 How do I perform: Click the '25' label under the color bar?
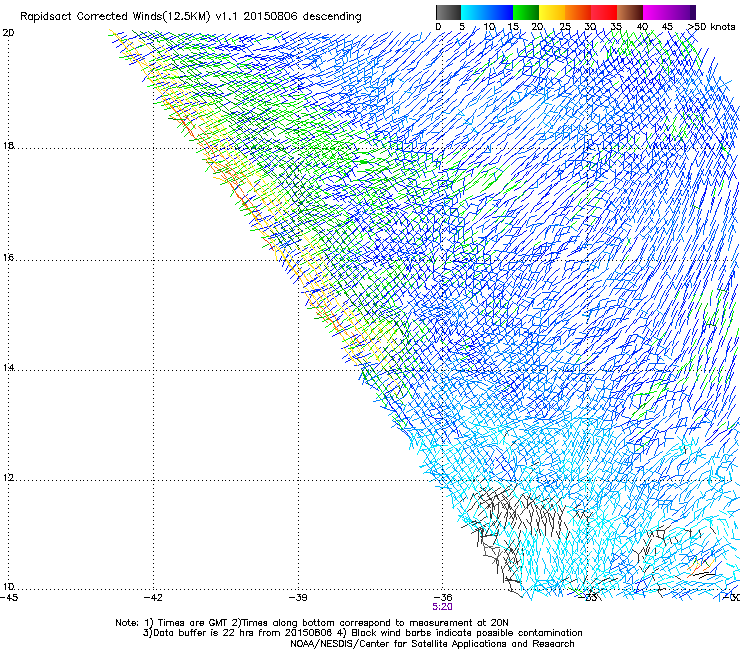click(x=565, y=27)
